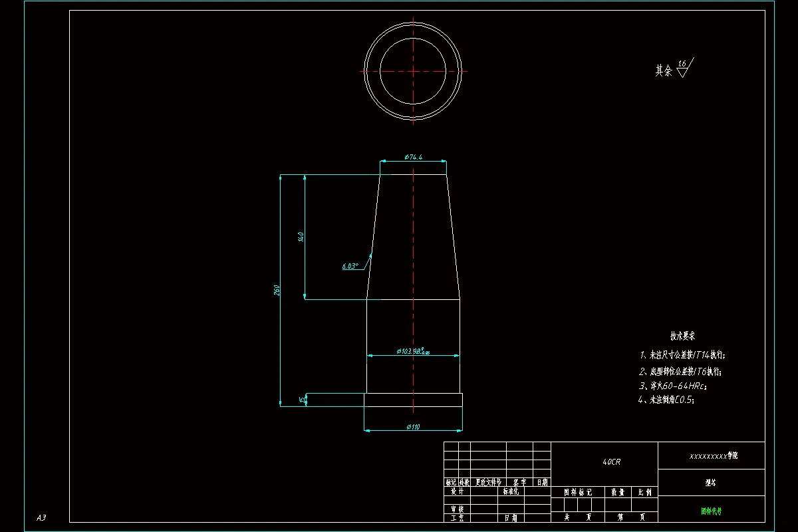The image size is (798, 532).
Task: Select the ø110 base diameter dimension
Action: (413, 427)
